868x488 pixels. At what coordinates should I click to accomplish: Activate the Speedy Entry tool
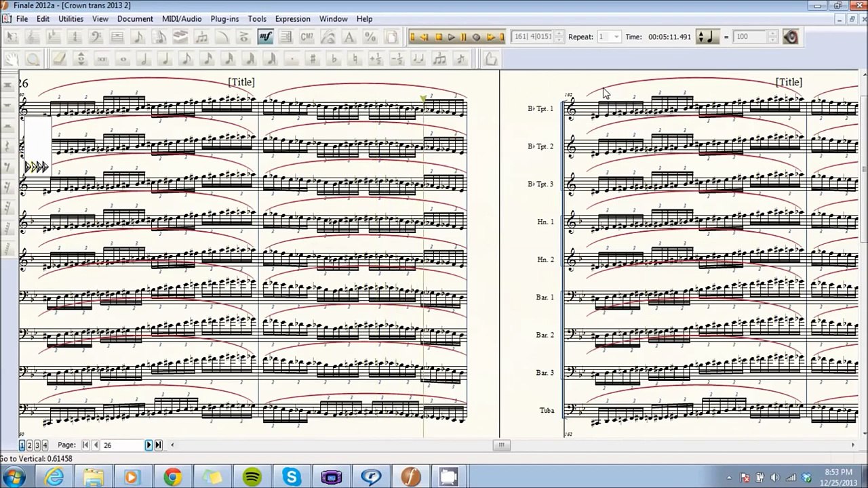(x=159, y=37)
